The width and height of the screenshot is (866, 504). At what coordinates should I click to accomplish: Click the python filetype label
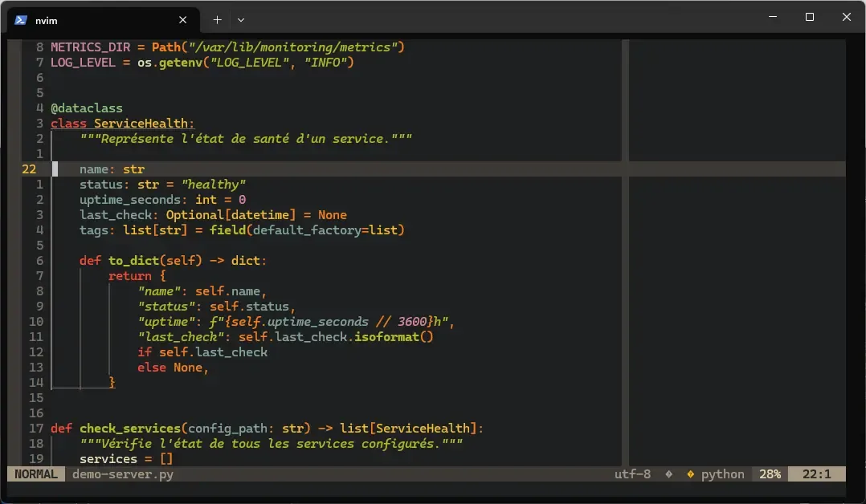click(721, 474)
